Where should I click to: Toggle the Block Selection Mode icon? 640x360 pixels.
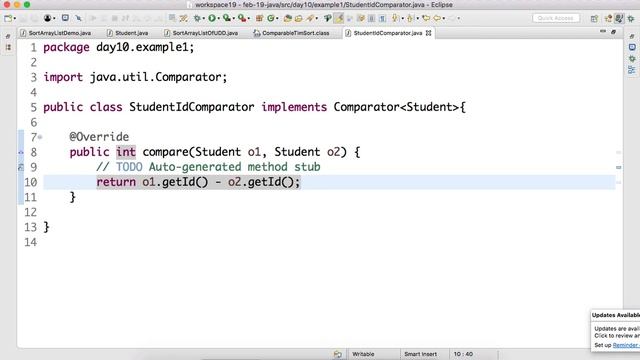point(371,18)
